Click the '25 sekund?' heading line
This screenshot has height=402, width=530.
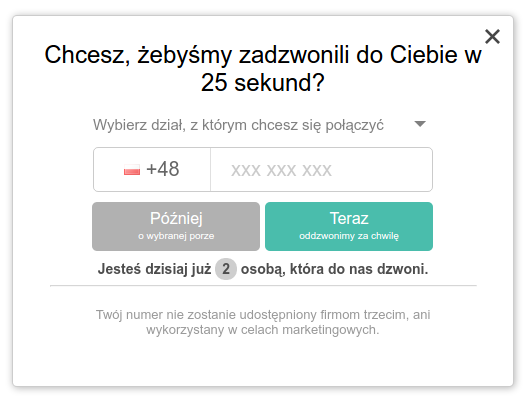pyautogui.click(x=263, y=82)
